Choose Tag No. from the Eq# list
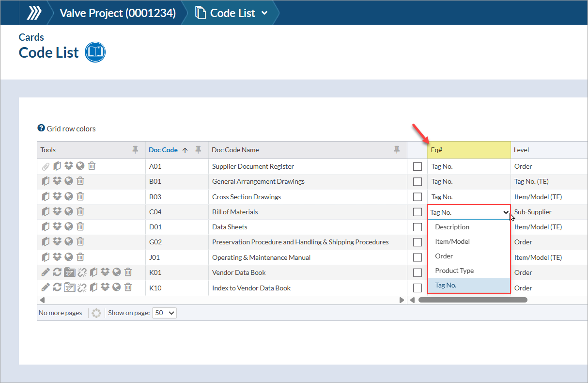The width and height of the screenshot is (588, 383). pyautogui.click(x=469, y=285)
